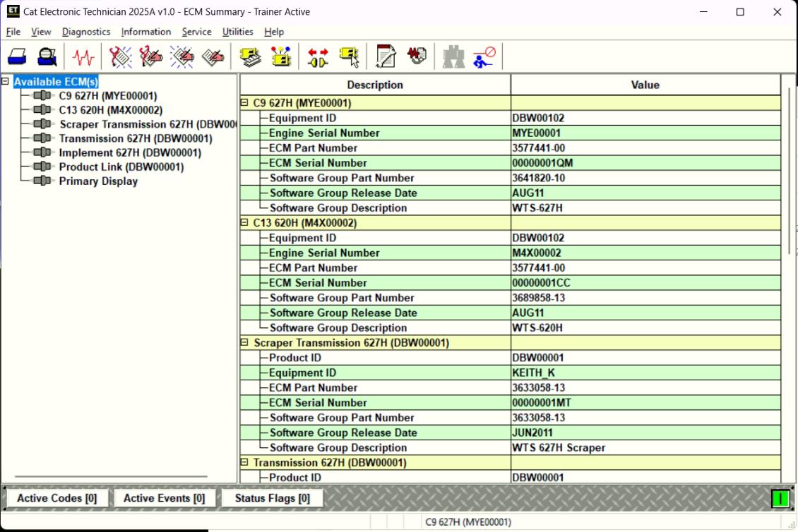Click the Value column header
The image size is (798, 532).
coord(645,85)
